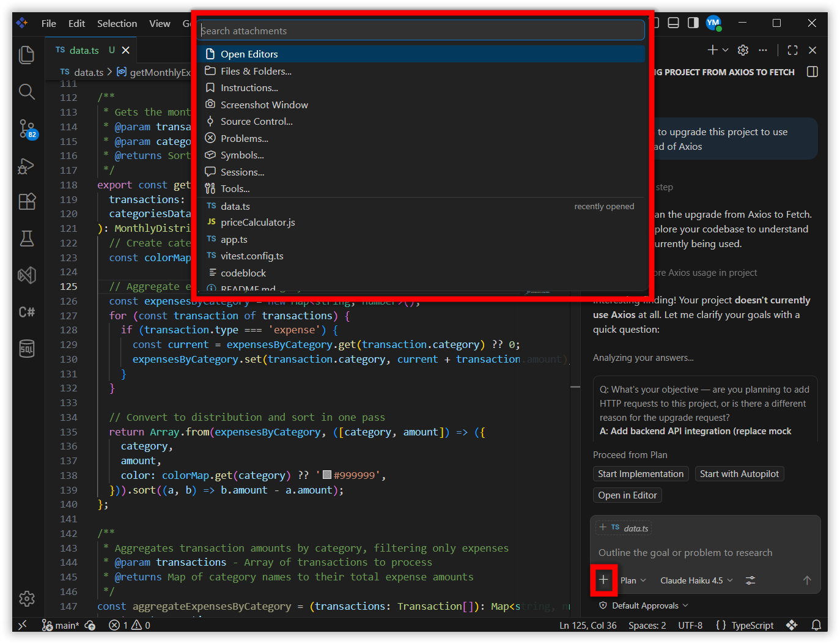Toggle the bottom panel layout button
This screenshot has height=644, width=840.
673,23
